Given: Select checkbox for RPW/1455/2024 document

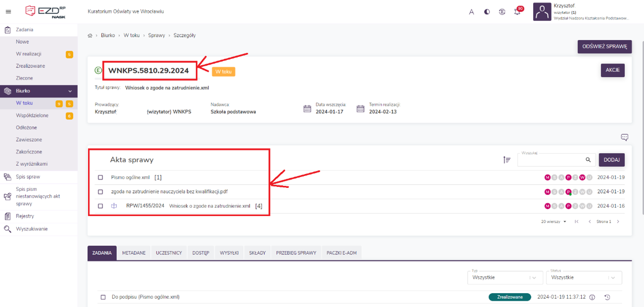Looking at the screenshot, I should 100,206.
